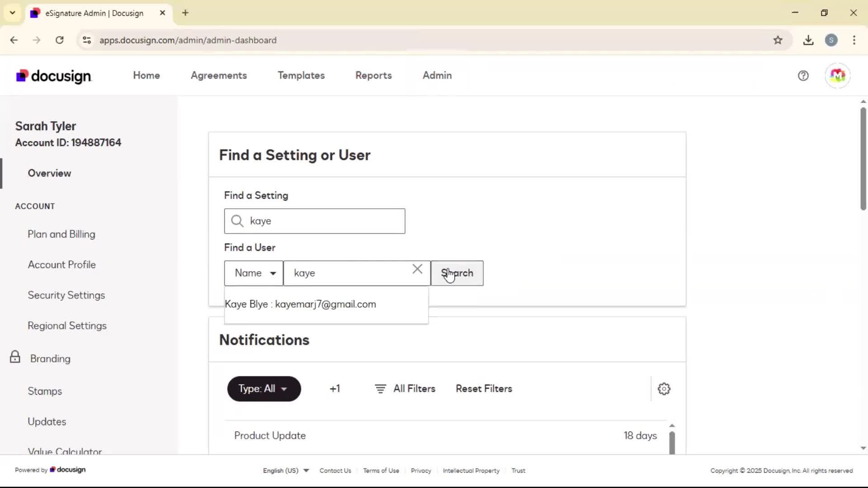This screenshot has width=868, height=488.
Task: Go to the Home tab
Action: (146, 75)
